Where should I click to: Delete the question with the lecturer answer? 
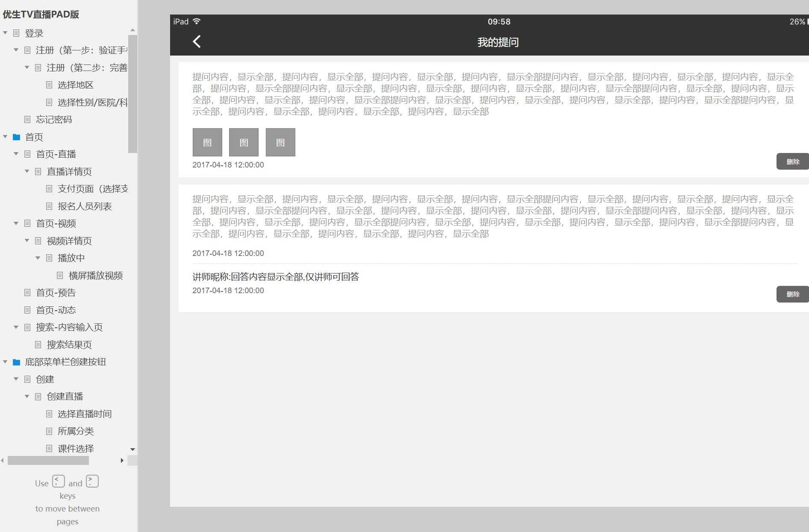click(792, 294)
